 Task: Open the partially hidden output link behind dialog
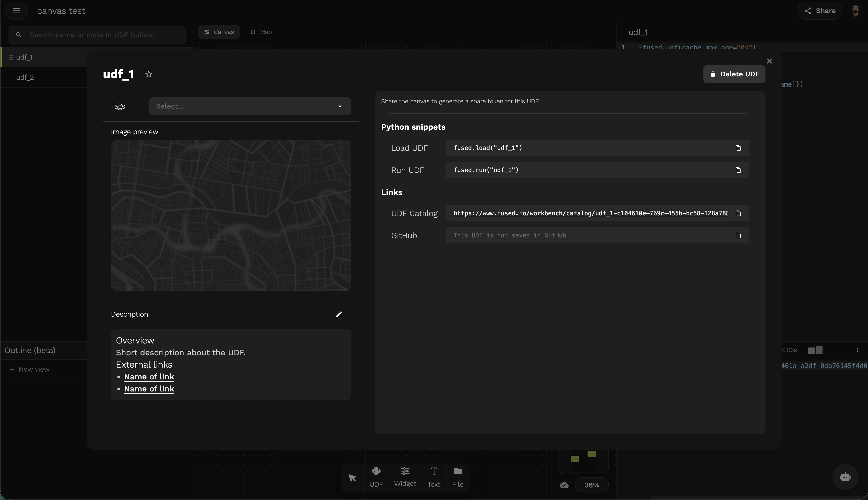coord(824,366)
